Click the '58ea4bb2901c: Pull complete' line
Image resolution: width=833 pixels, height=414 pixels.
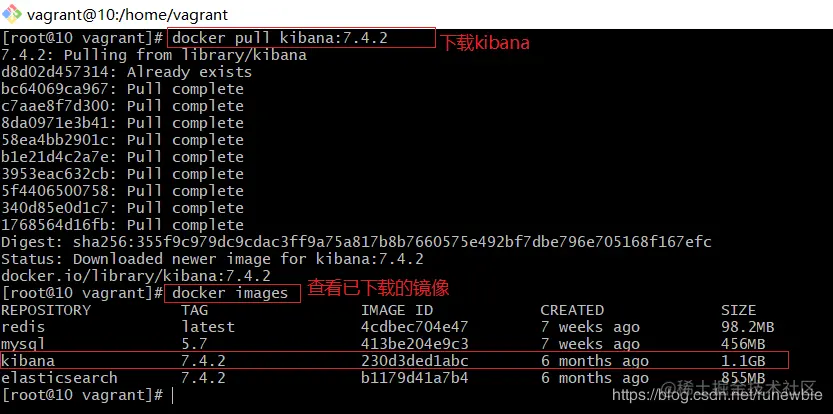(x=122, y=140)
